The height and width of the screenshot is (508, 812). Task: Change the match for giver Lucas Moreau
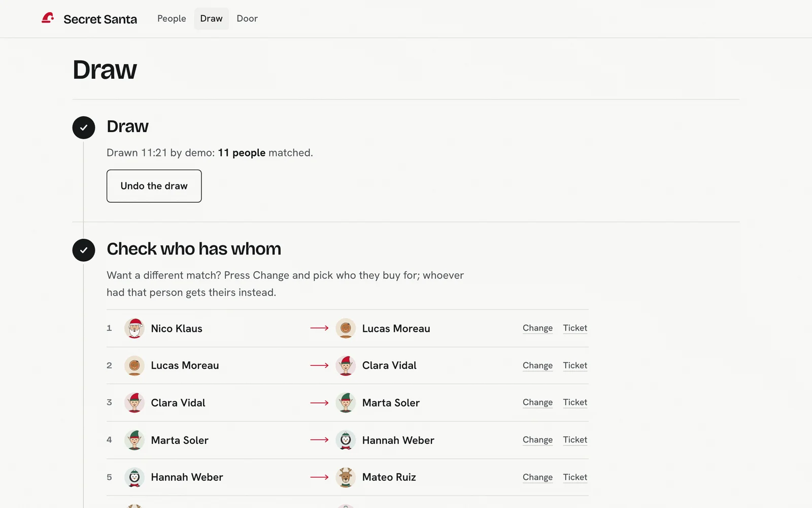537,365
